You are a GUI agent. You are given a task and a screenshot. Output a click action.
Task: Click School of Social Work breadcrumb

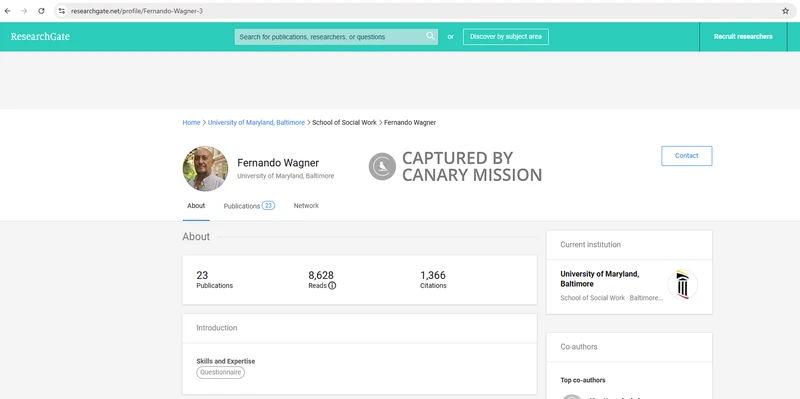(x=344, y=122)
